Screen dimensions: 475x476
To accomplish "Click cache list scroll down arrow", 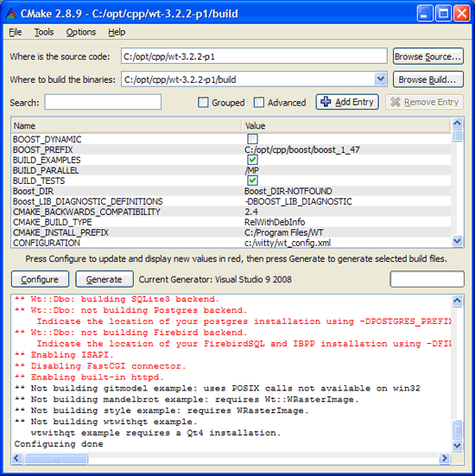I will (x=457, y=241).
